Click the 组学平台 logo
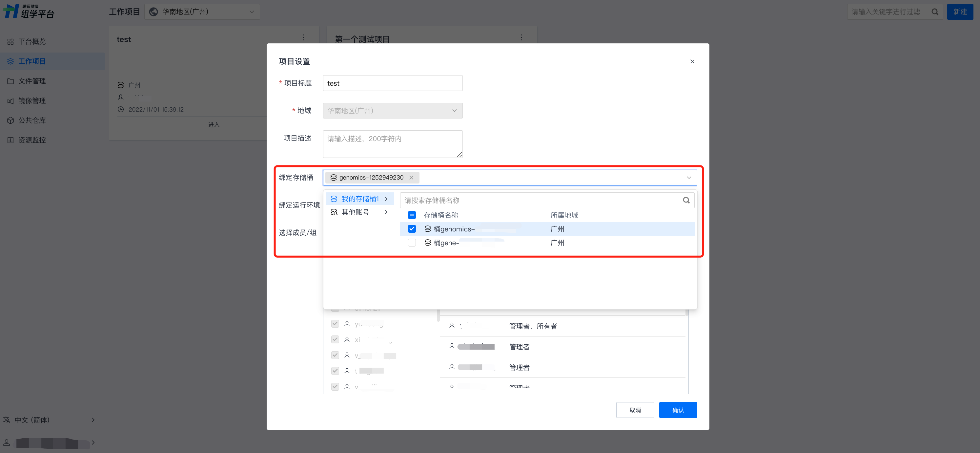The width and height of the screenshot is (980, 453). [29, 11]
